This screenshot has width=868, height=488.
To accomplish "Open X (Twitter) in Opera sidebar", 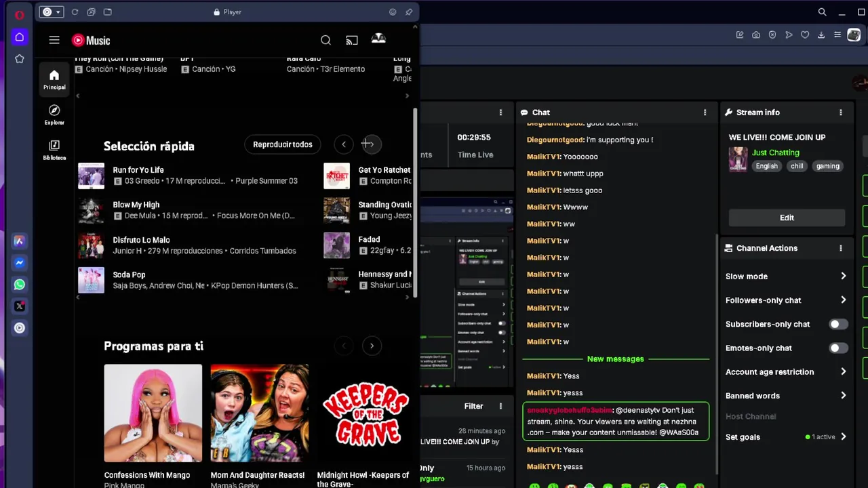I will pyautogui.click(x=19, y=306).
